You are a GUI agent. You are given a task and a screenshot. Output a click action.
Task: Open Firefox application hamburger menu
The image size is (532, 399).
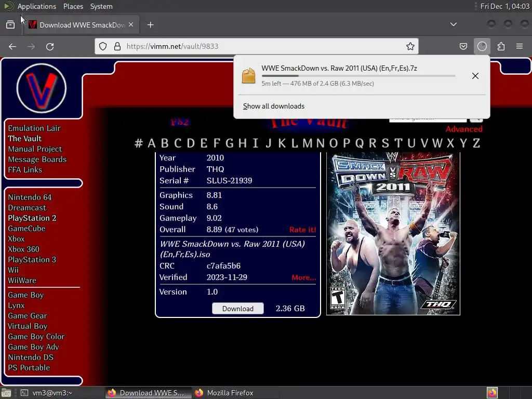pos(520,46)
